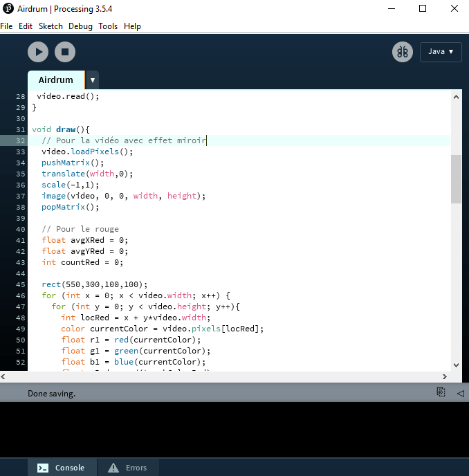This screenshot has height=476, width=469.
Task: Click the '// Pour la vidéo avec effet miroir' comment
Action: pos(124,140)
